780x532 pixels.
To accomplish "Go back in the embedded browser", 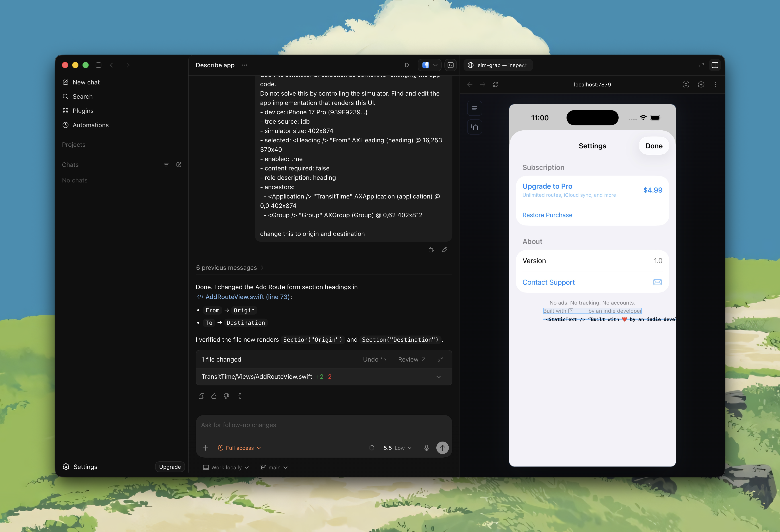I will point(470,84).
